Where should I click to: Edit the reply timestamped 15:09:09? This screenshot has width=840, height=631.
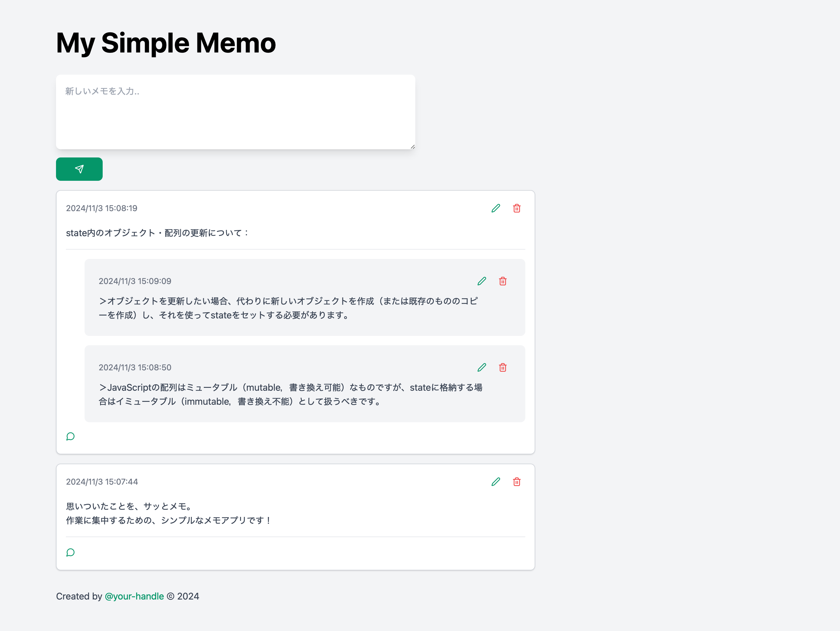point(482,281)
